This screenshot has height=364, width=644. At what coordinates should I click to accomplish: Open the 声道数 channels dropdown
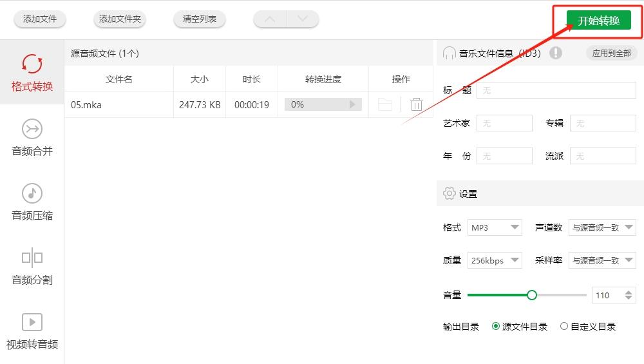602,227
